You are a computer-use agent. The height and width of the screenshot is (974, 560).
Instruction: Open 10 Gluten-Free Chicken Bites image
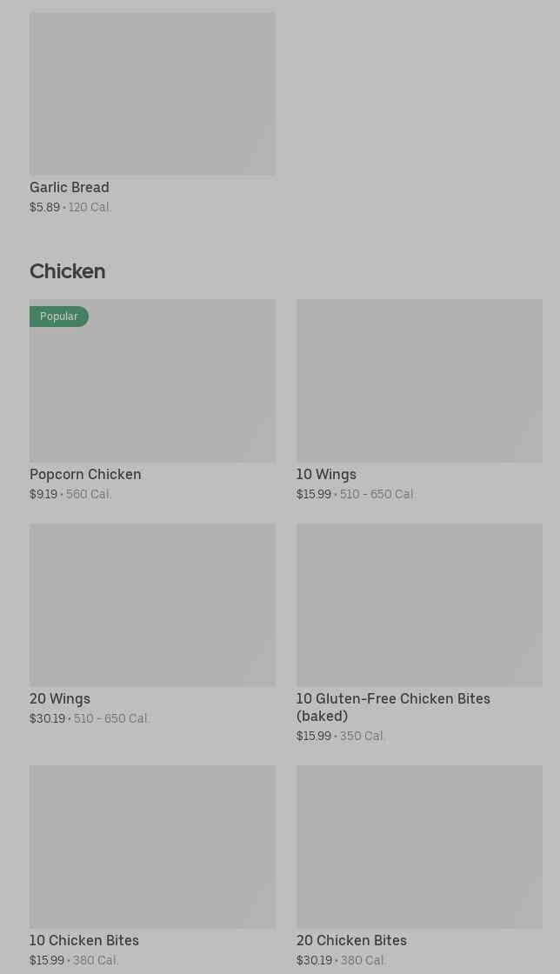point(419,604)
